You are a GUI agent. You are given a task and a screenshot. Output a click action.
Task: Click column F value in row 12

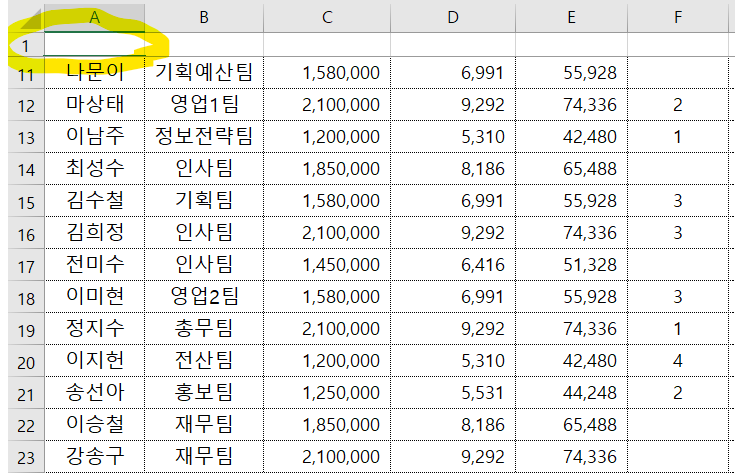[x=678, y=105]
